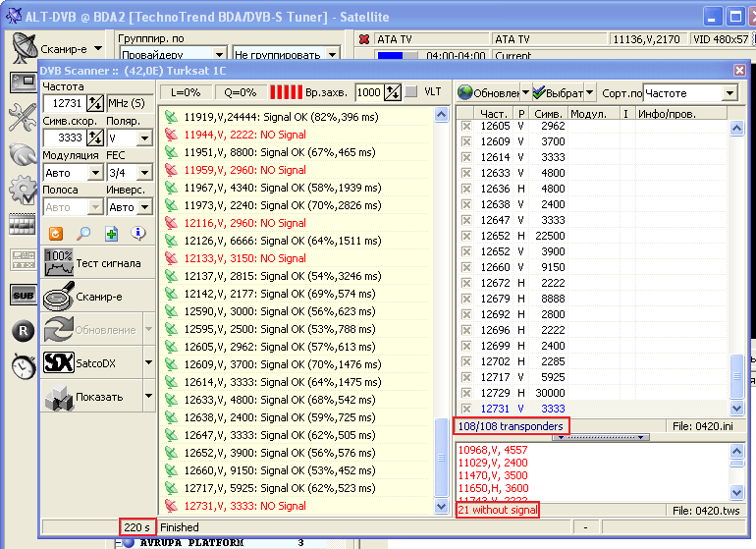
Task: Click the small magnifier search icon
Action: (x=83, y=234)
